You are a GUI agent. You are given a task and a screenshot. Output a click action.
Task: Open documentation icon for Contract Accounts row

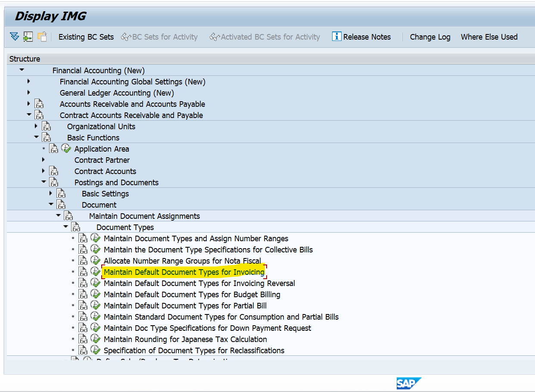53,171
